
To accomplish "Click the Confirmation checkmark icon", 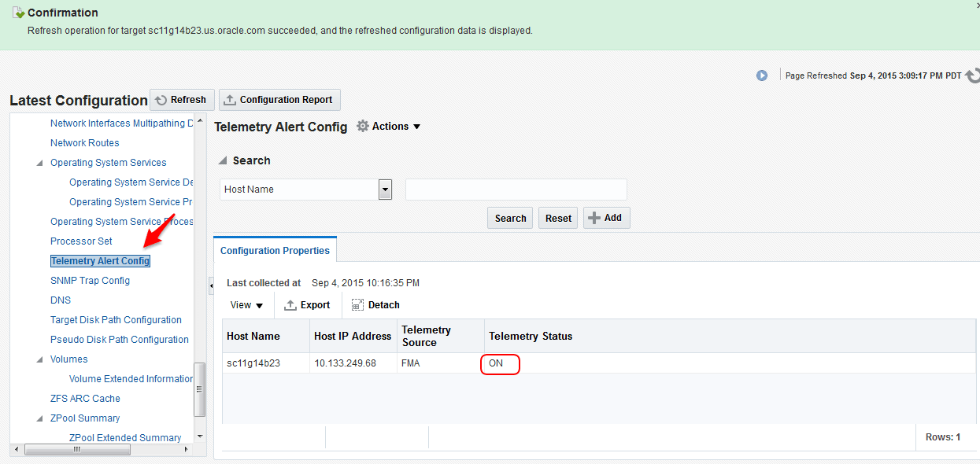I will (17, 13).
